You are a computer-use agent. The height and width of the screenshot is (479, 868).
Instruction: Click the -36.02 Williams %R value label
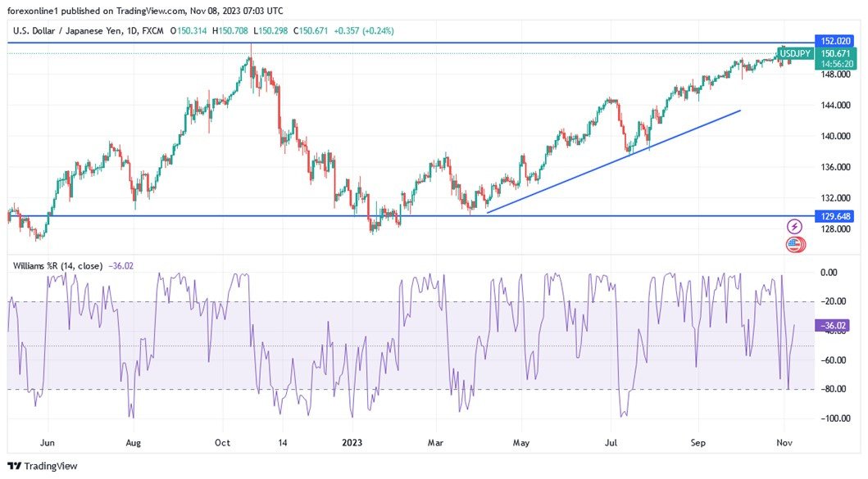click(834, 325)
